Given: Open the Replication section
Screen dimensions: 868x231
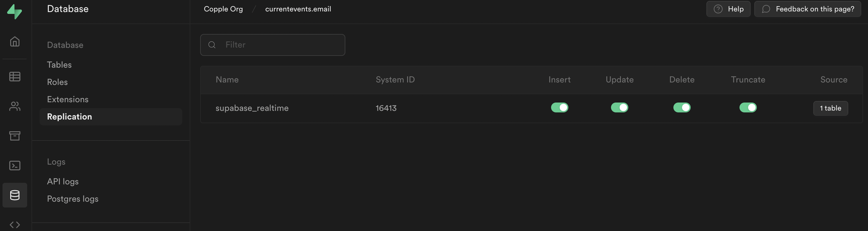Looking at the screenshot, I should (70, 116).
